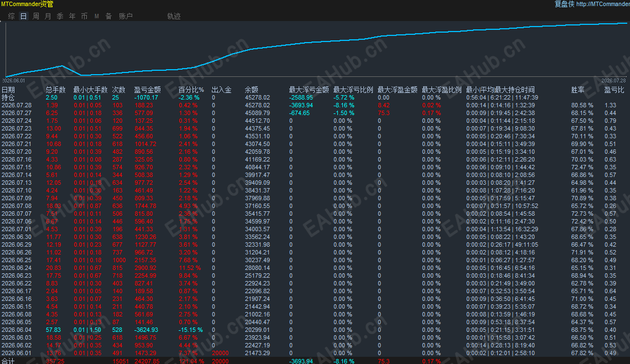Click the 最大浮盈金额 column header
Viewport: 630px width, 364px height.
(397, 90)
